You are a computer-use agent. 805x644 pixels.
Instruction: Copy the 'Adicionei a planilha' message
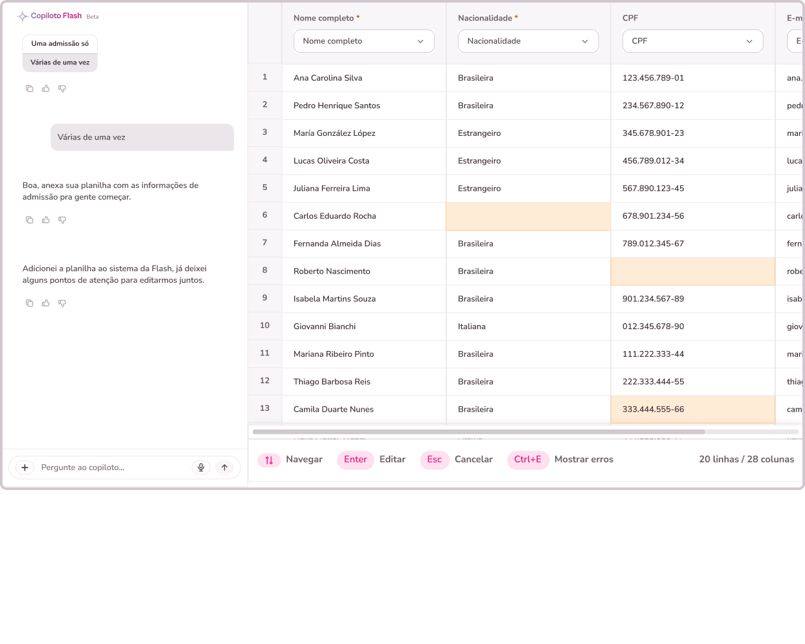point(29,303)
